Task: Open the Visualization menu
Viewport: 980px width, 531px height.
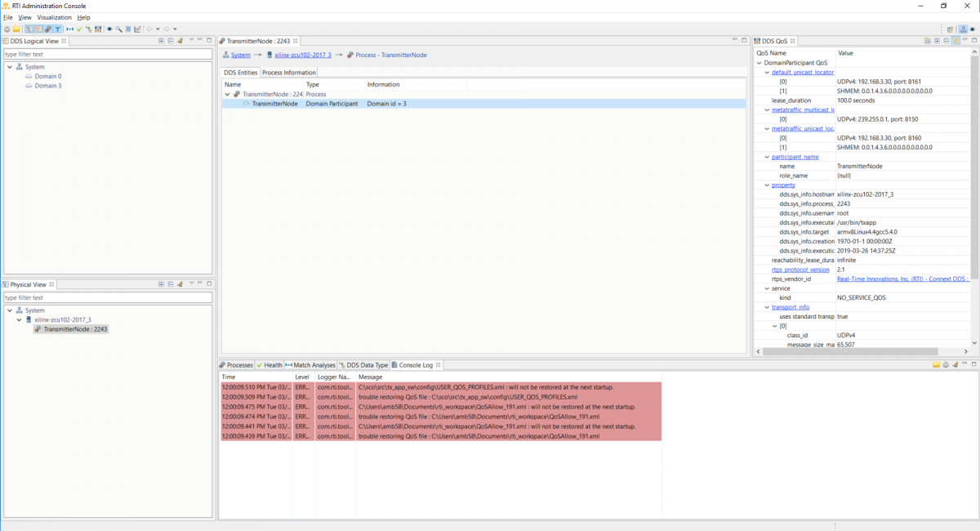Action: point(55,17)
